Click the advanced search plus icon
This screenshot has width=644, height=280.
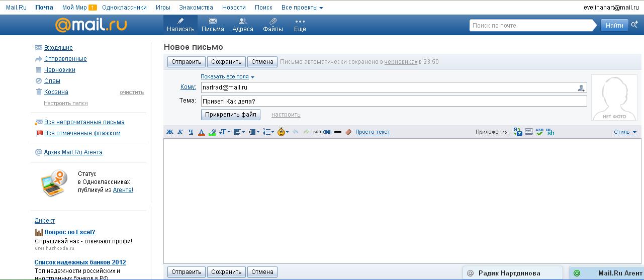click(634, 25)
